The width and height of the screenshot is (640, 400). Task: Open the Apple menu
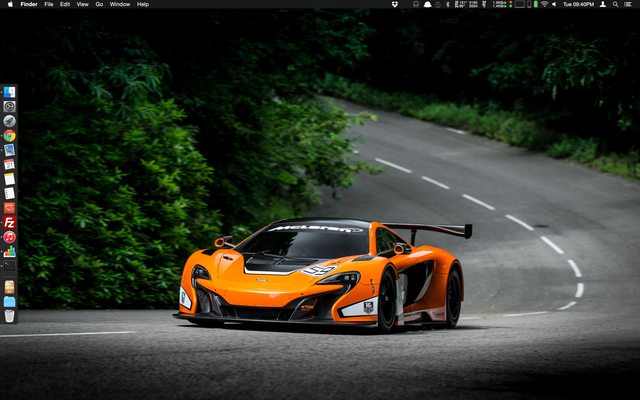[10, 4]
